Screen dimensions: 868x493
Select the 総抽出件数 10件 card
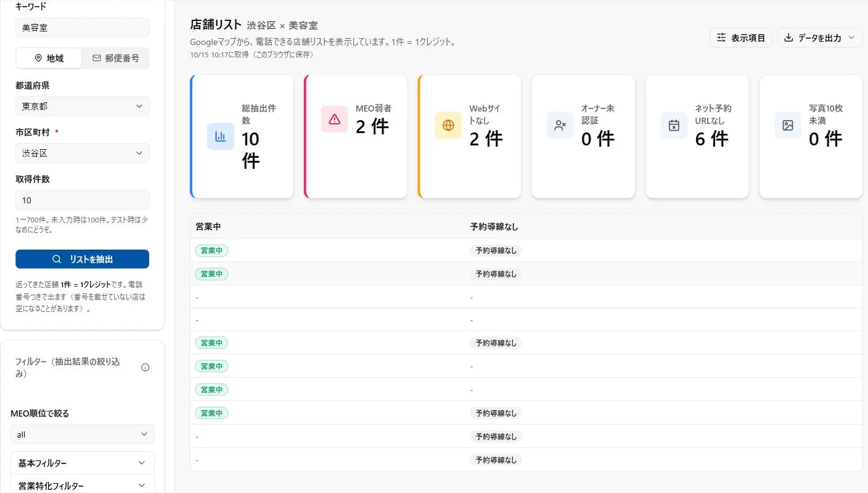[242, 137]
